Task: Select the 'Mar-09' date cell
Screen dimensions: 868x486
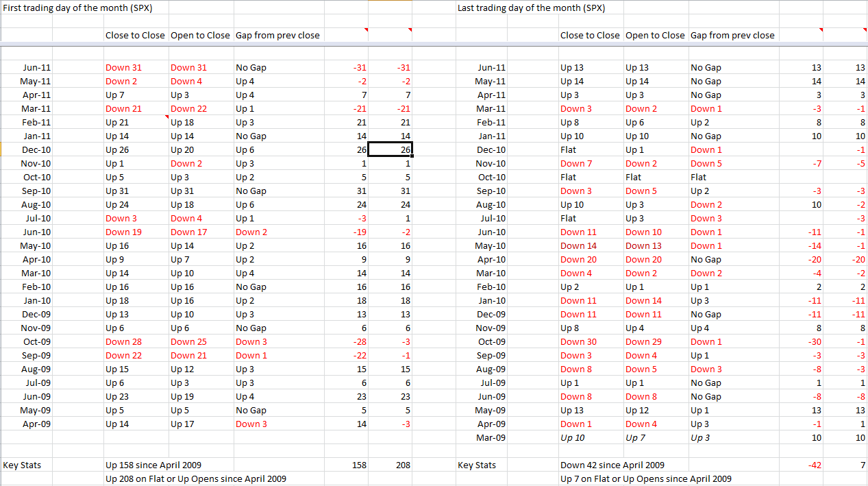Action: [491, 438]
